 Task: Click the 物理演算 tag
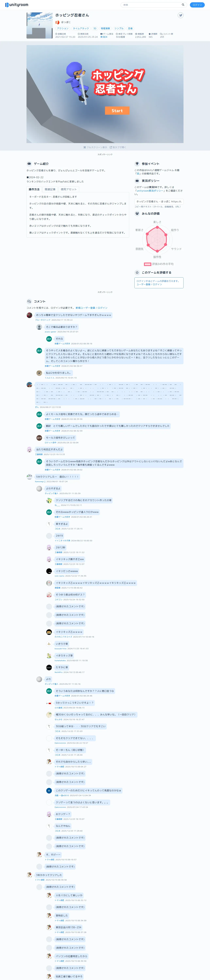105,29
